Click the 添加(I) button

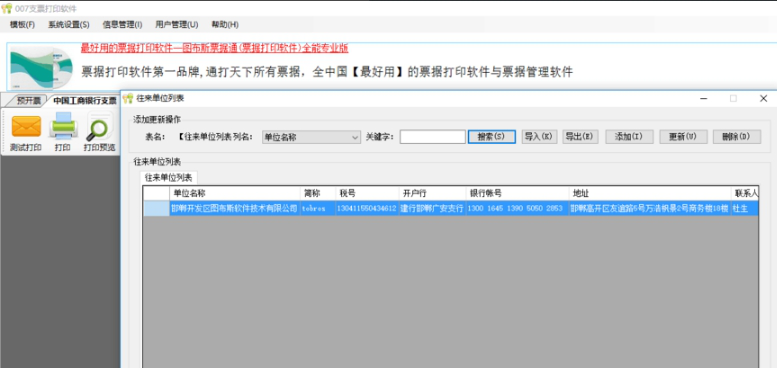point(629,137)
